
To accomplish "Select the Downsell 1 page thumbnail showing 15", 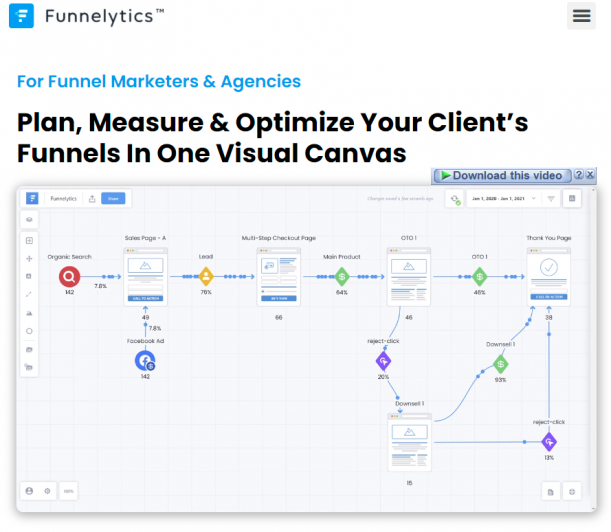I will pos(410,442).
